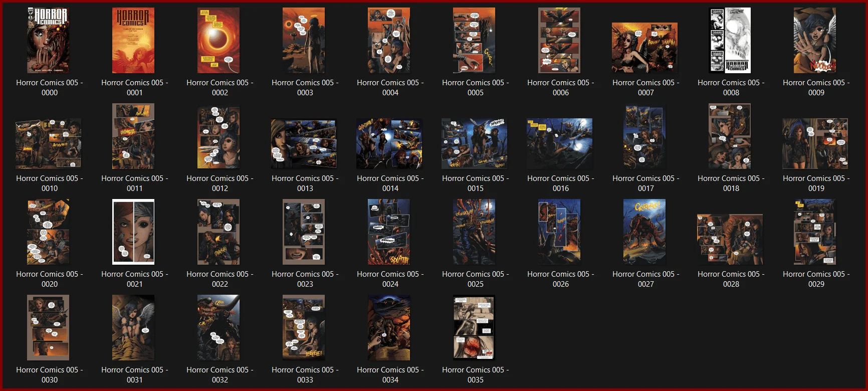Screen dimensions: 868x391
Task: Click thumbnail image for Horror Comics 005 - 0011
Action: coord(133,136)
